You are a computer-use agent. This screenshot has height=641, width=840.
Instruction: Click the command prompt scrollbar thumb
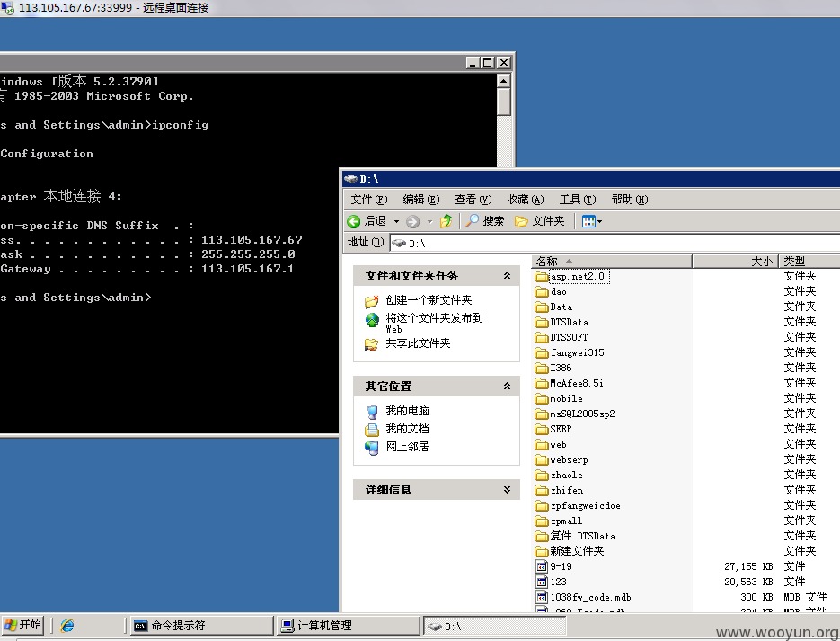pos(504,102)
